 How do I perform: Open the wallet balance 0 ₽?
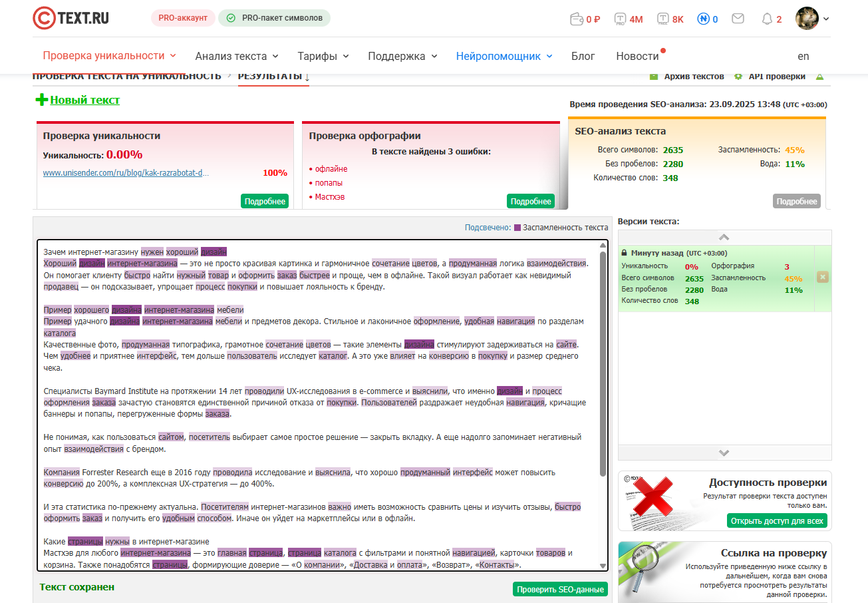585,19
